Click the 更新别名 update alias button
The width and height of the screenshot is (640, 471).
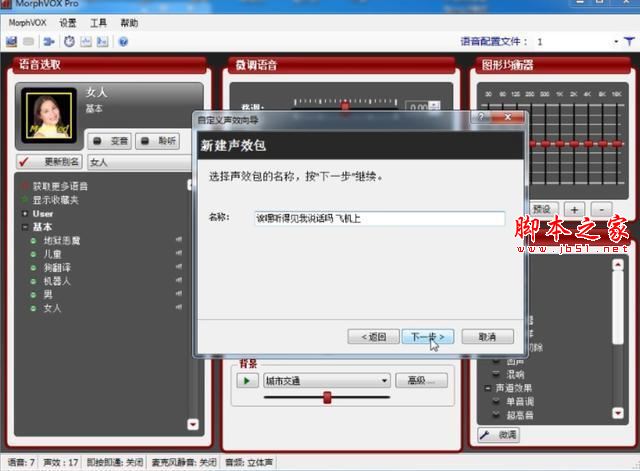(49, 162)
